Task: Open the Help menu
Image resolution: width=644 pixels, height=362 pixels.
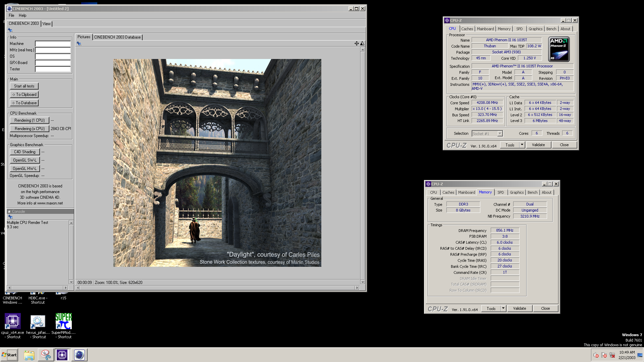Action: (22, 15)
